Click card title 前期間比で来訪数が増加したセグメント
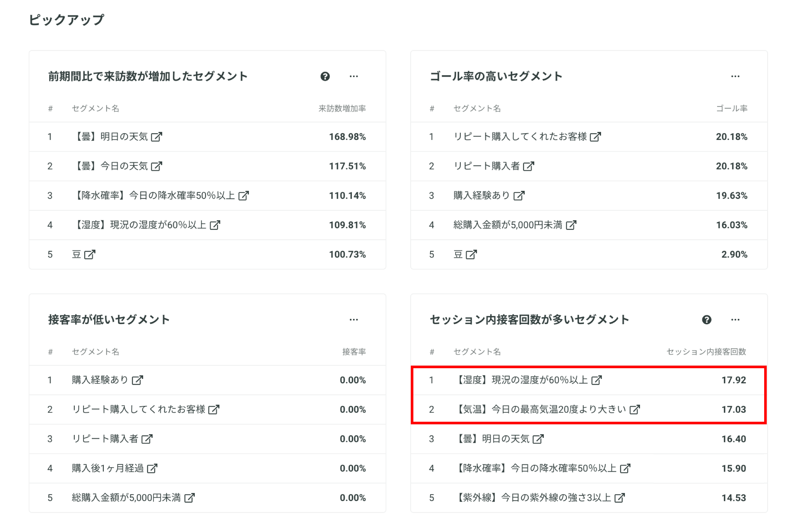The height and width of the screenshot is (532, 799). coord(148,76)
